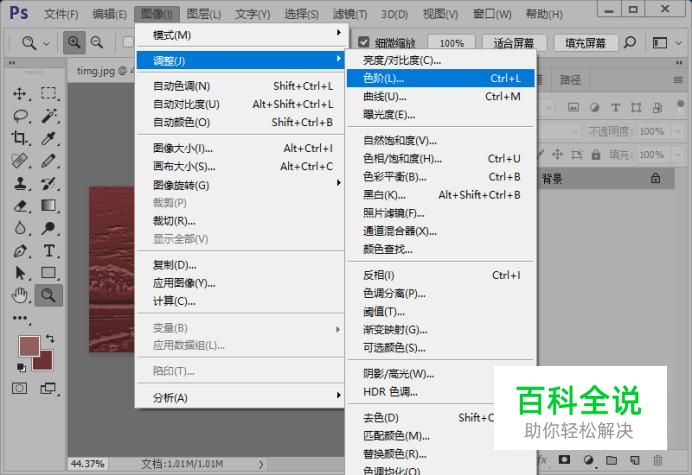Choose zoom out mode in options bar

click(97, 43)
